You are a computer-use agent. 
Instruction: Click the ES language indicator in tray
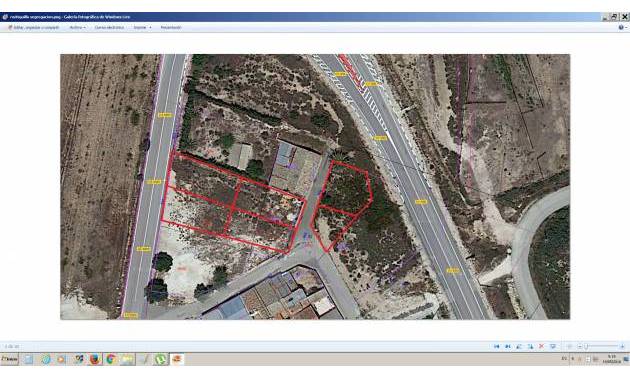pyautogui.click(x=564, y=359)
